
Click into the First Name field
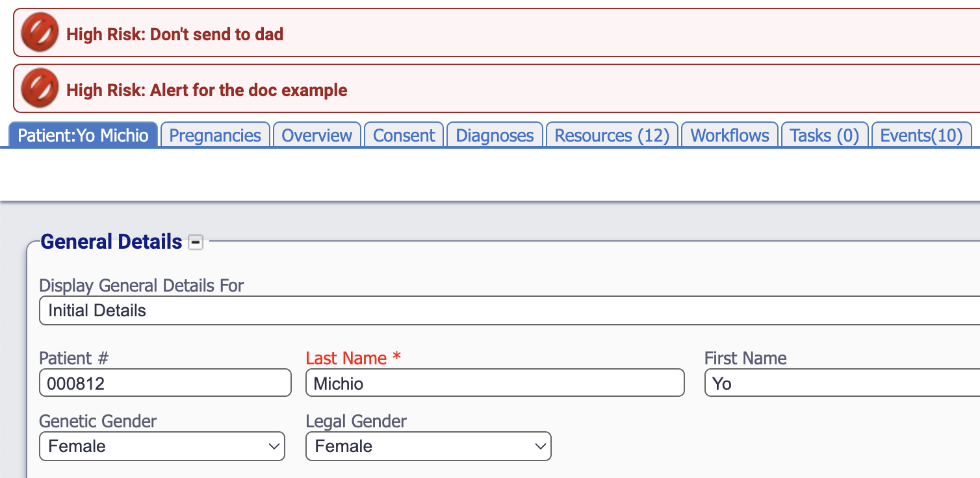[x=842, y=383]
